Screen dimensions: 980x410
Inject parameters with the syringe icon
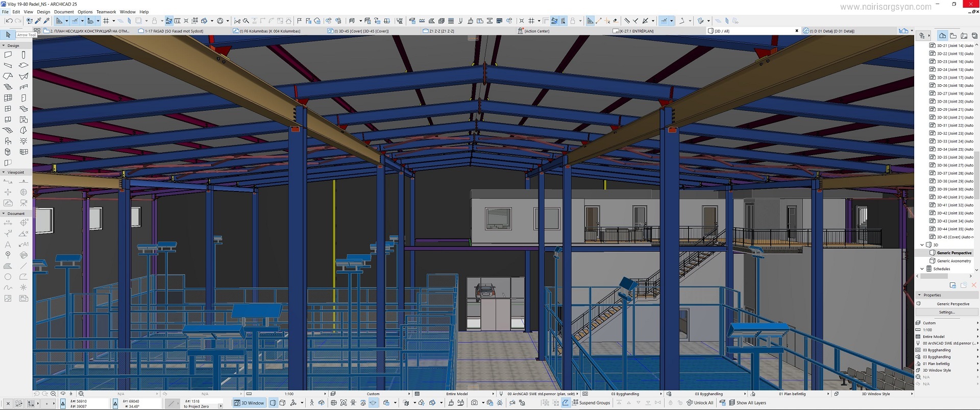(47, 21)
